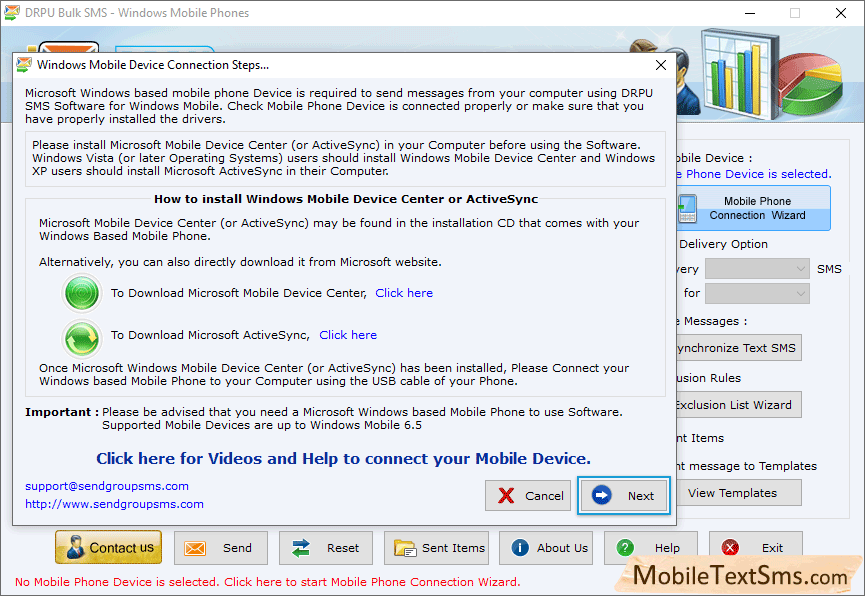
Task: Click the dialog title bar envelope icon
Action: point(24,65)
